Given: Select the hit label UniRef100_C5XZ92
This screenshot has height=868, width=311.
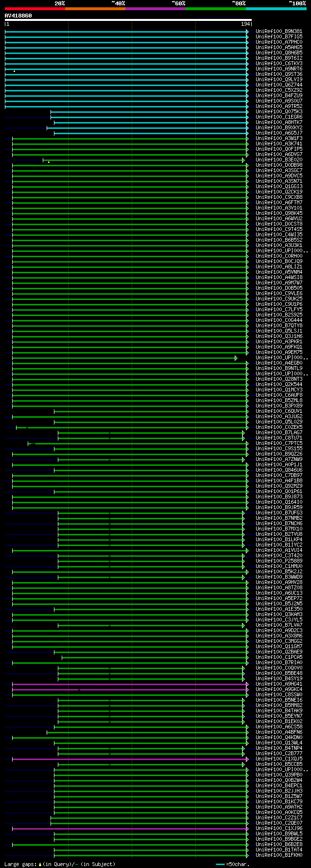Looking at the screenshot, I should click(x=279, y=90).
